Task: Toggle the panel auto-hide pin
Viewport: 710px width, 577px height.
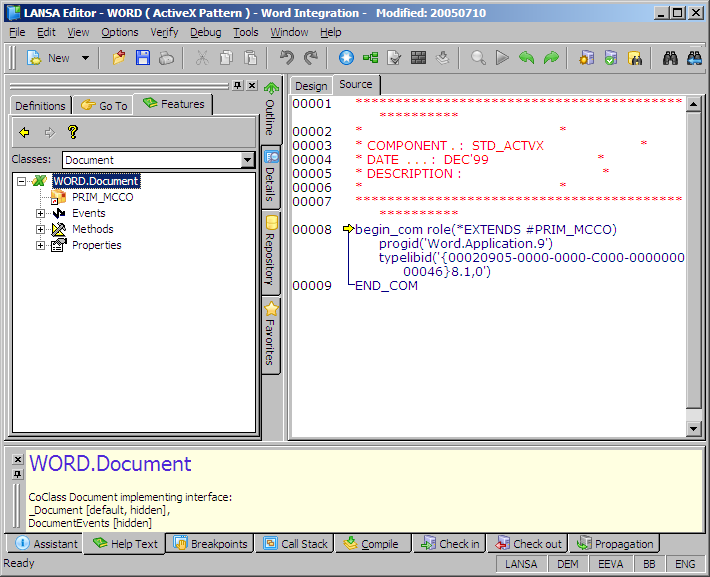Action: pos(237,86)
